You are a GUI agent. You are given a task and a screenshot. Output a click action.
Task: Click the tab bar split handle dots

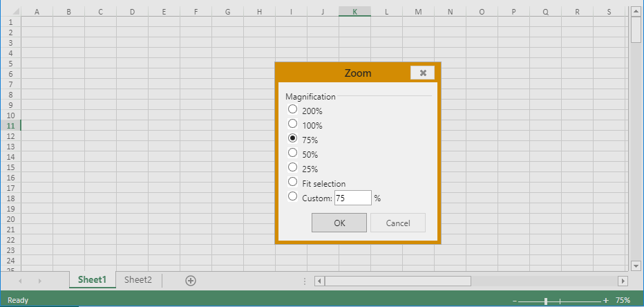pyautogui.click(x=304, y=281)
